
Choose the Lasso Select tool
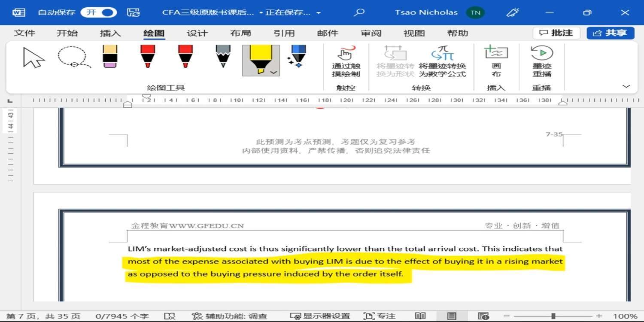coord(73,58)
